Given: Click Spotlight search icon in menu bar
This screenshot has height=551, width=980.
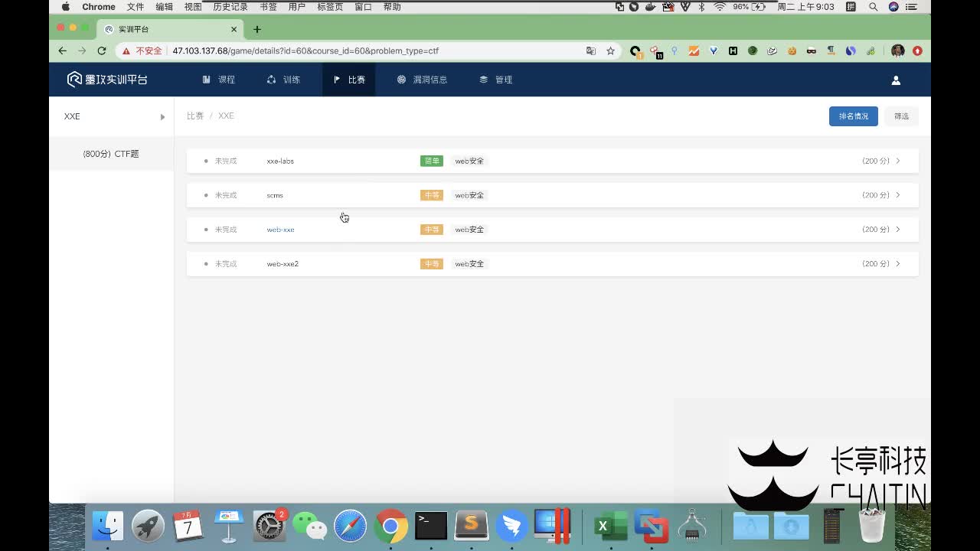Looking at the screenshot, I should 874,7.
